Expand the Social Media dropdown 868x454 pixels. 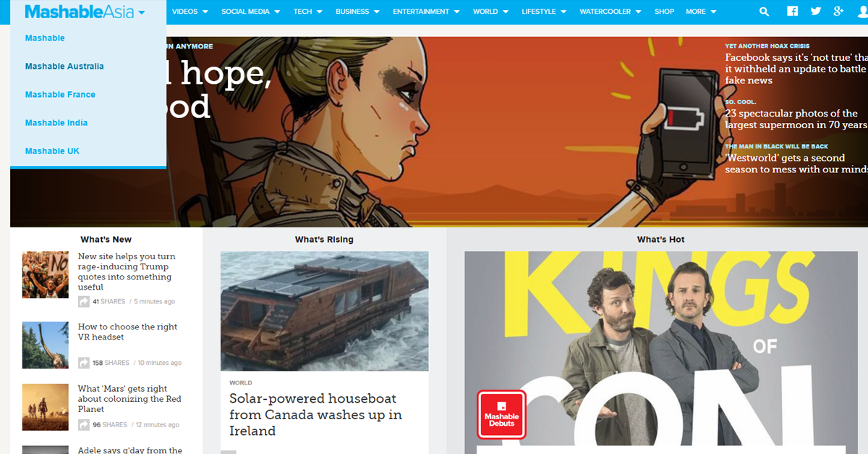point(250,12)
